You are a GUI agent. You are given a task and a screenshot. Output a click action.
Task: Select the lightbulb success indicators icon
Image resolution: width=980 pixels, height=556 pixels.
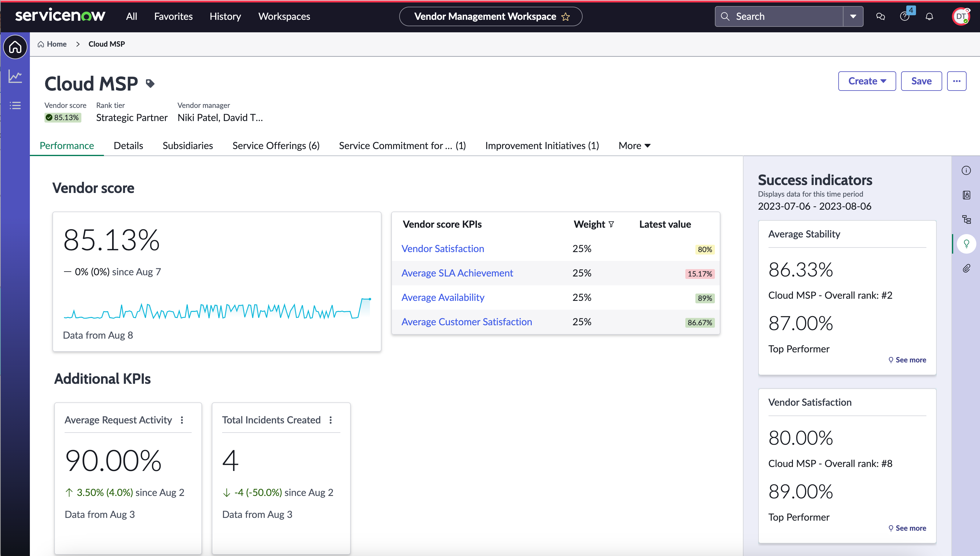tap(966, 244)
